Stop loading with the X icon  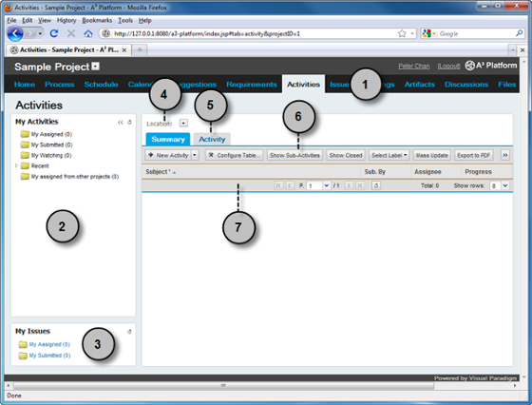pyautogui.click(x=71, y=33)
